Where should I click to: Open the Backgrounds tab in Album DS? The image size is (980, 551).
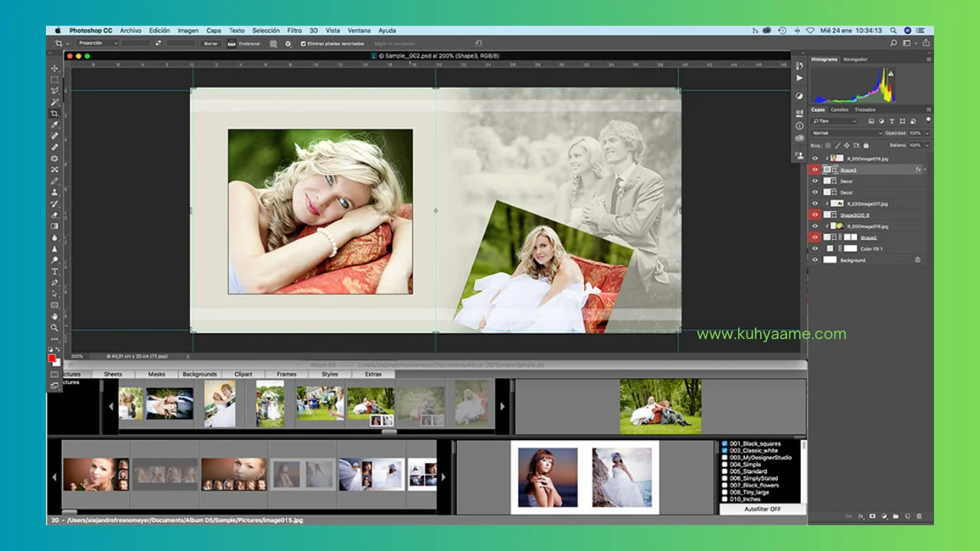(200, 374)
